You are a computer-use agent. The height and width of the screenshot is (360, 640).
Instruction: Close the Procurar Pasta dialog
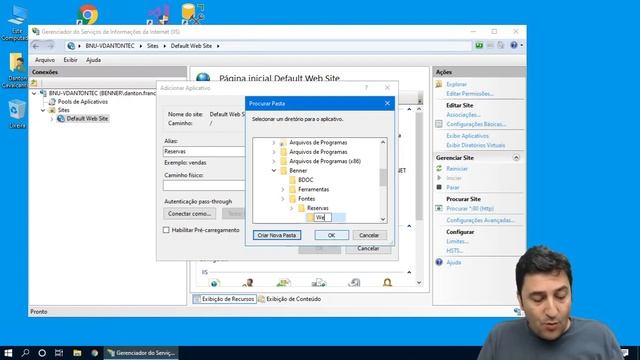tap(387, 103)
